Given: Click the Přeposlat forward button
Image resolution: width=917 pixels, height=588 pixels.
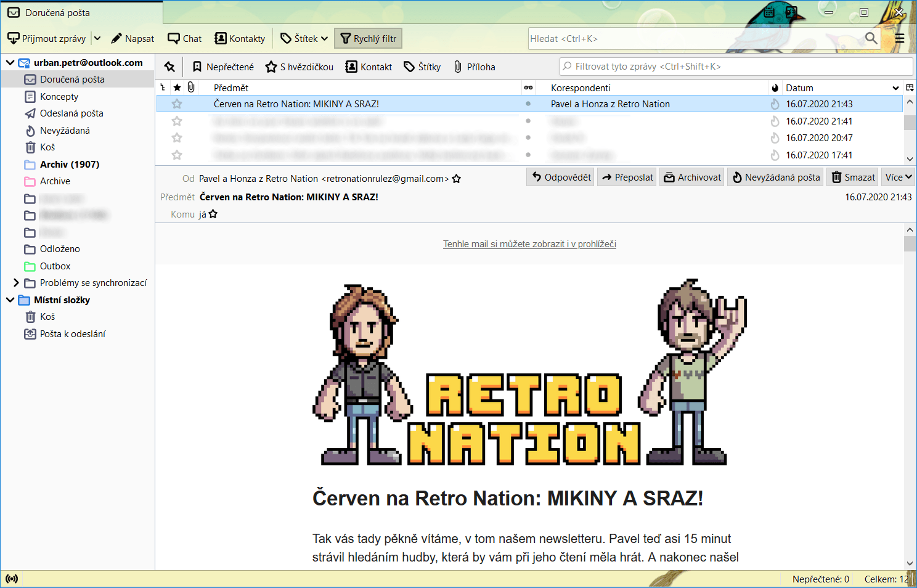Looking at the screenshot, I should coord(627,178).
